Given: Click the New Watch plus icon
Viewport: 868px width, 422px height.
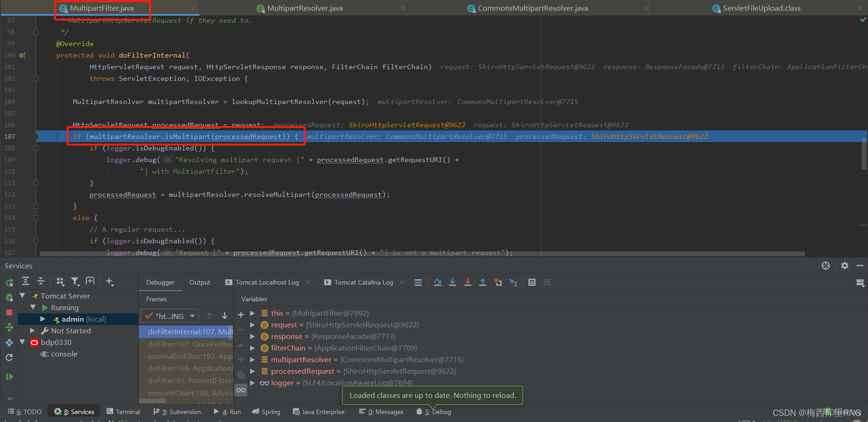Looking at the screenshot, I should tap(241, 315).
